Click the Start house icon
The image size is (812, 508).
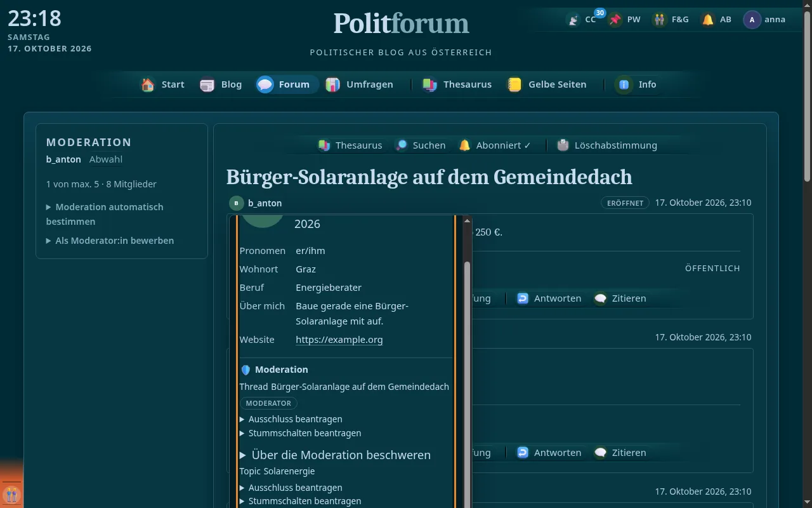pos(148,84)
